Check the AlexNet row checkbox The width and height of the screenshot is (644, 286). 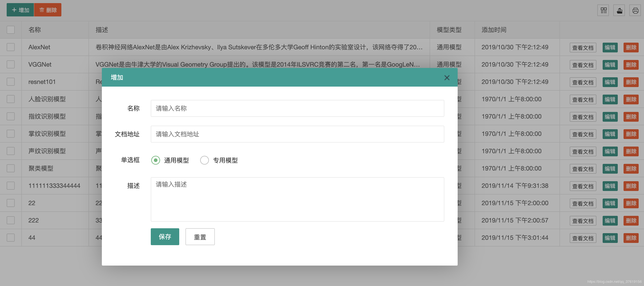point(10,47)
